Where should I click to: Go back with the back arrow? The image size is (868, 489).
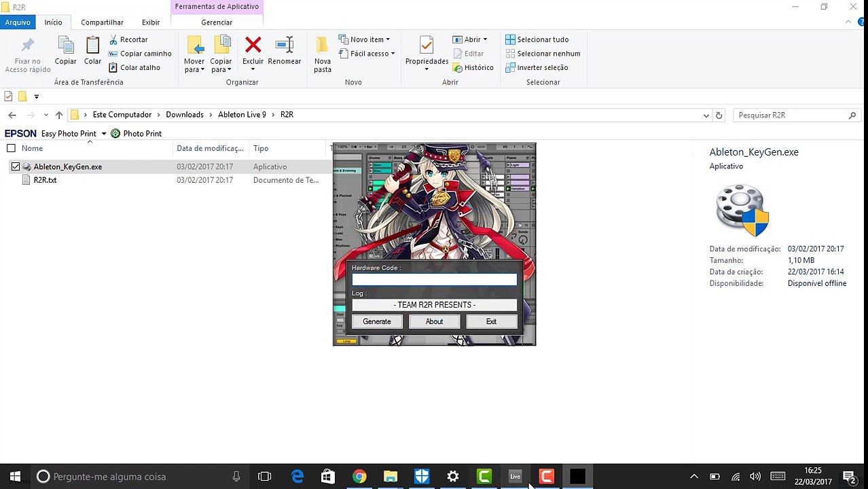[x=12, y=115]
